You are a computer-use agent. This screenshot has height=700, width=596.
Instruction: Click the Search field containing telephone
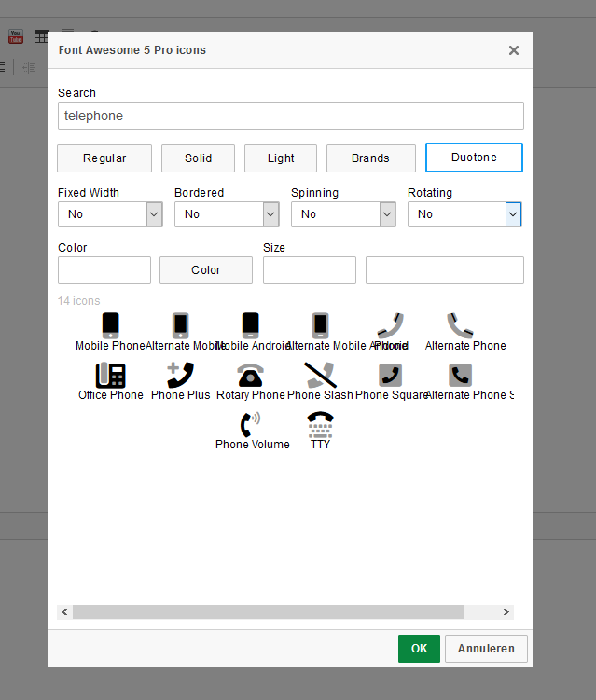tap(290, 116)
